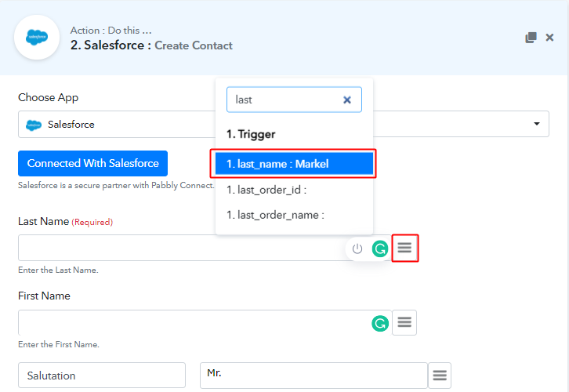Screen dimensions: 569x392
Task: Click the 'Enter the Last Name.' hint text
Action: (x=58, y=270)
